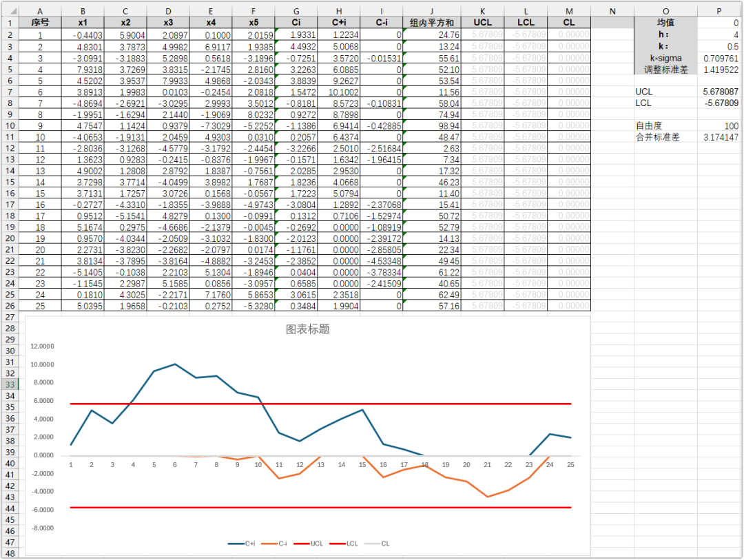Click chart y-axis label 12.0000
The width and height of the screenshot is (744, 560).
[42, 346]
